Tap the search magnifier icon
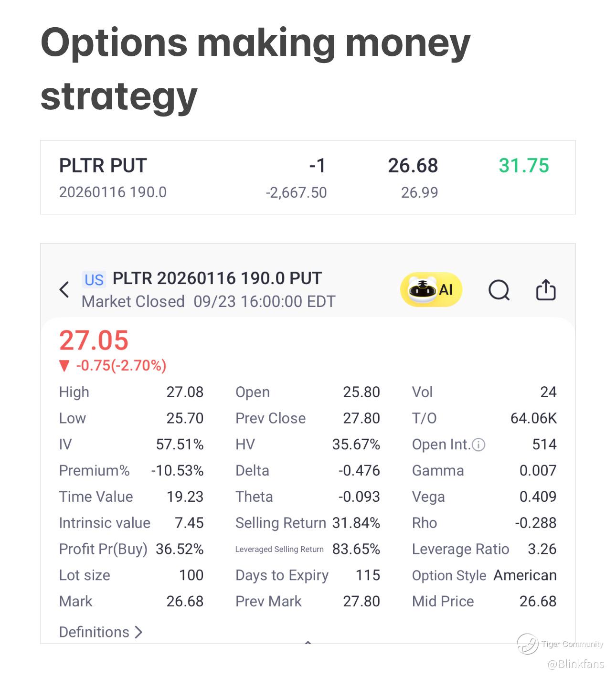 499,290
